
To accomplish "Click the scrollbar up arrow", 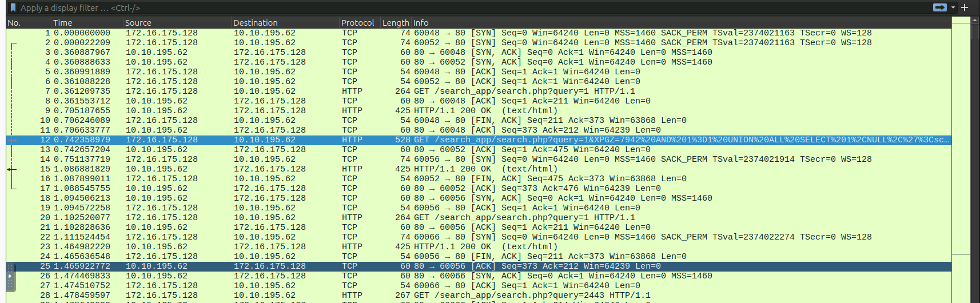I will point(975,20).
